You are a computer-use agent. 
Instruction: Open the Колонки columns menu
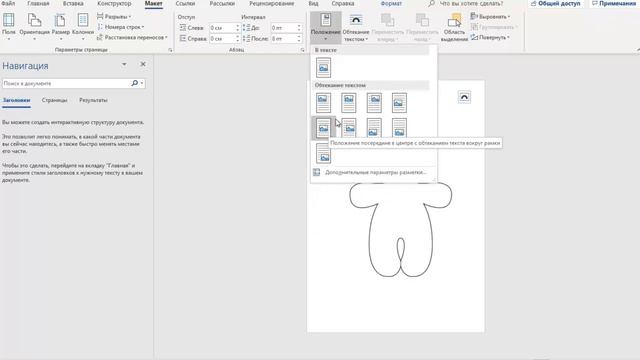(83, 26)
